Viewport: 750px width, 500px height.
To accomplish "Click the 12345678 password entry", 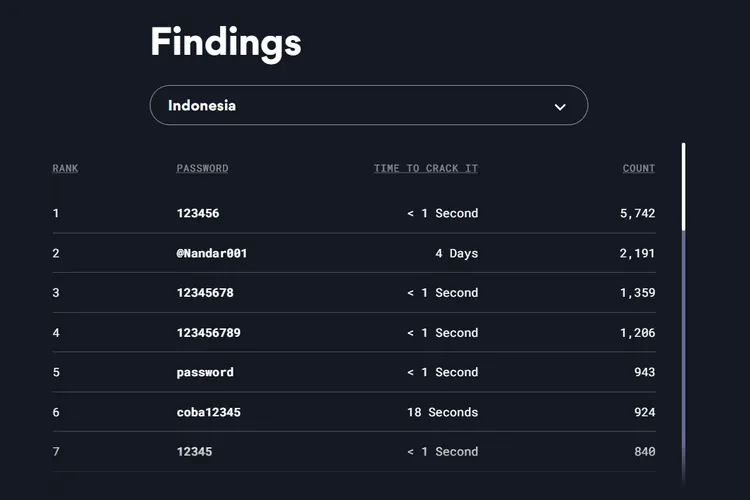I will pyautogui.click(x=205, y=293).
